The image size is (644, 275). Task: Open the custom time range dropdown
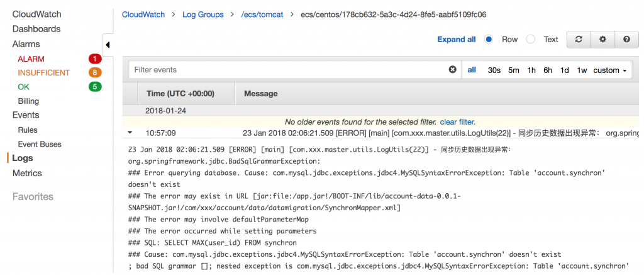coord(610,70)
